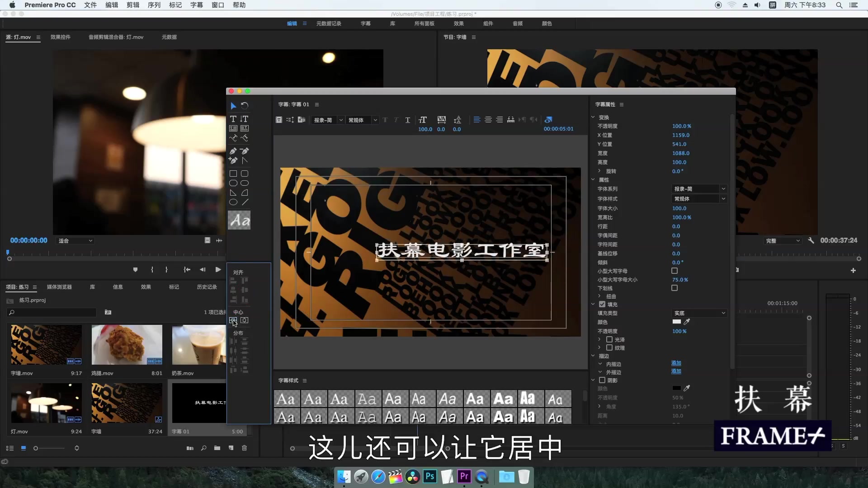Screen dimensions: 868x488
Task: Click the white fill color swatch
Action: click(677, 322)
